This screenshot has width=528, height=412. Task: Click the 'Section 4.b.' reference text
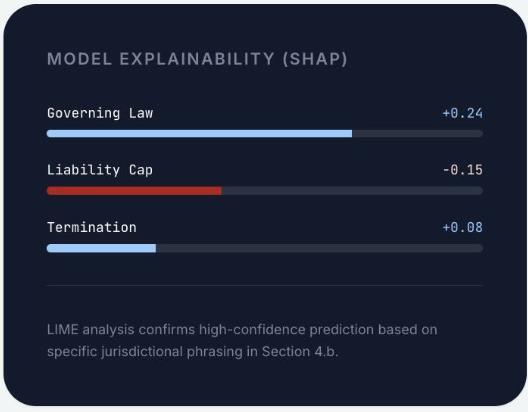point(300,351)
